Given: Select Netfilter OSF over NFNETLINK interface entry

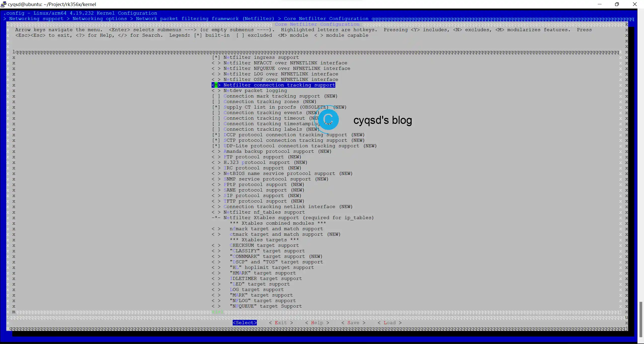Looking at the screenshot, I should tap(275, 79).
